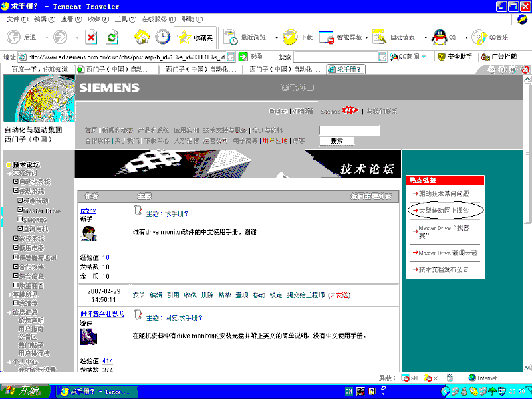Open 收藏(A) menu
Image resolution: width=532 pixels, height=399 pixels.
pos(98,19)
